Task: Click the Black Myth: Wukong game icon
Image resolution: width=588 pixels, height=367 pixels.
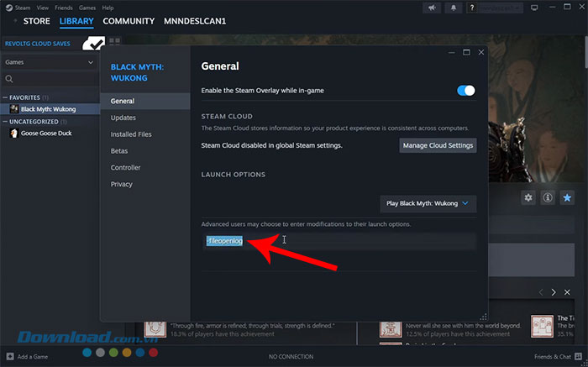Action: tap(14, 109)
